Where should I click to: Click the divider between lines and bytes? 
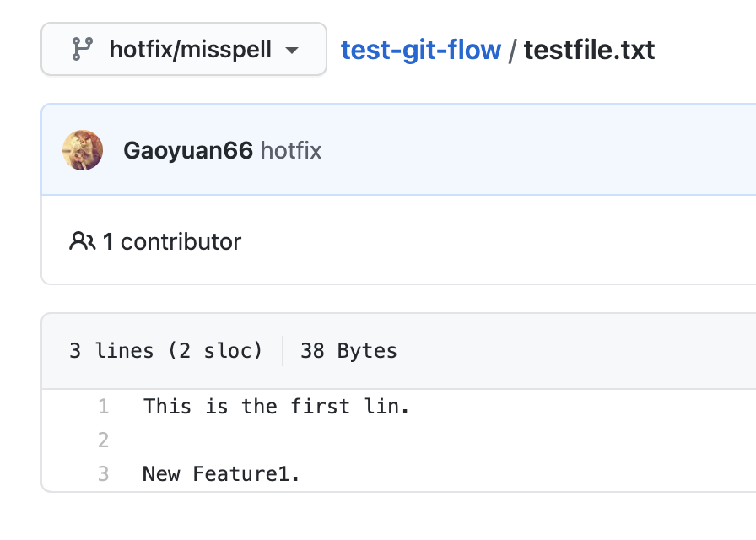click(283, 351)
